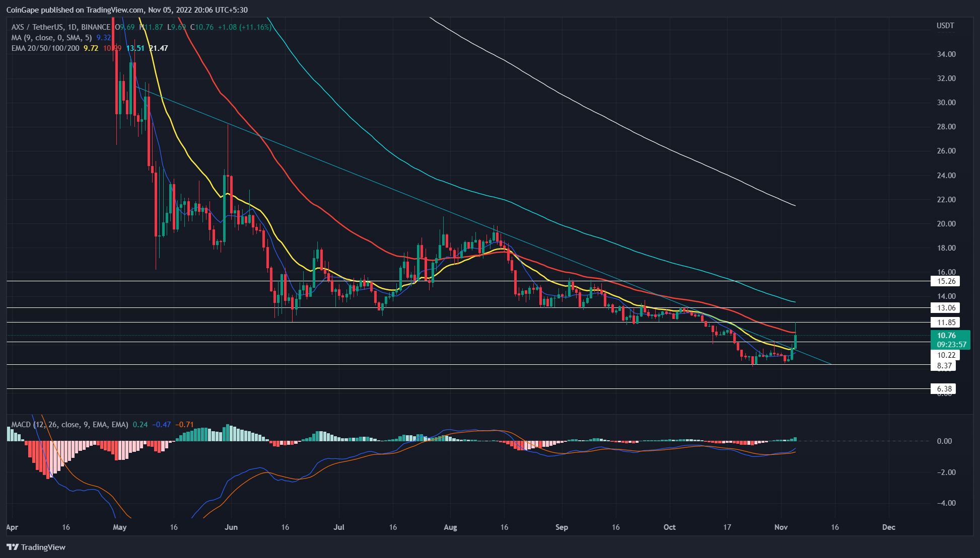Click the 8.37 horizontal line price label
This screenshot has width=980, height=558.
(943, 366)
